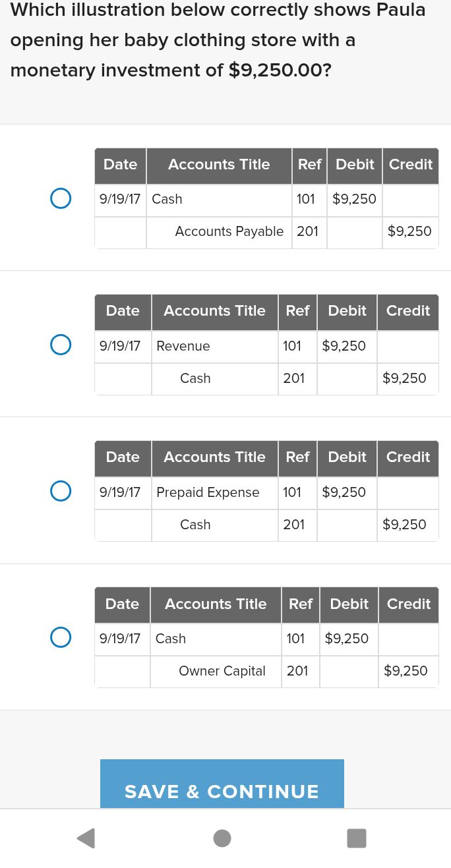This screenshot has width=451, height=868.
Task: Click the $9,250 credit beside Owner Capital
Action: (406, 671)
